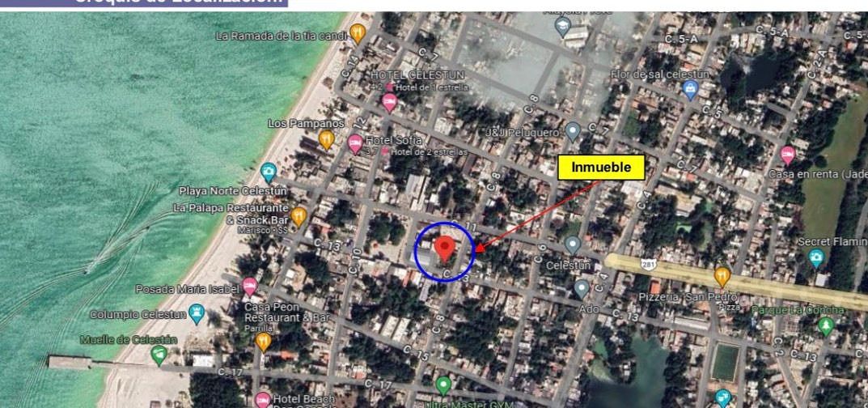Click the Posada Maria Isabel hotel pin

[249, 285]
